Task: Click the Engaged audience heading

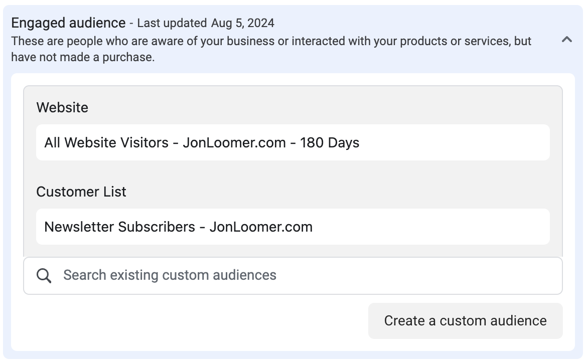Action: coord(68,23)
